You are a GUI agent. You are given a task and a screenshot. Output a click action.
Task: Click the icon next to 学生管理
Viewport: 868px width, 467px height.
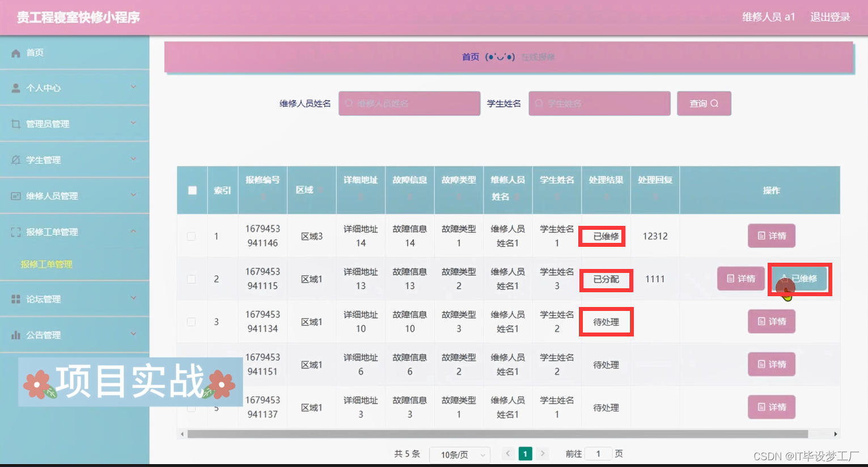pyautogui.click(x=16, y=160)
